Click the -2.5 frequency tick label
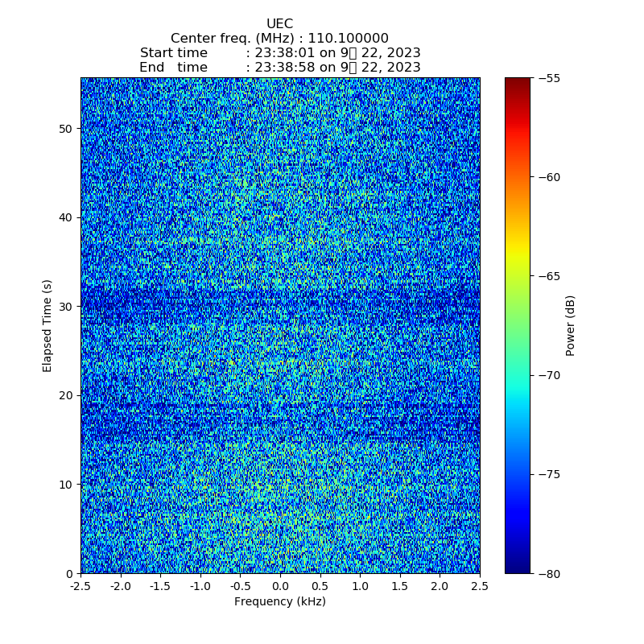The image size is (644, 644). pos(80,587)
